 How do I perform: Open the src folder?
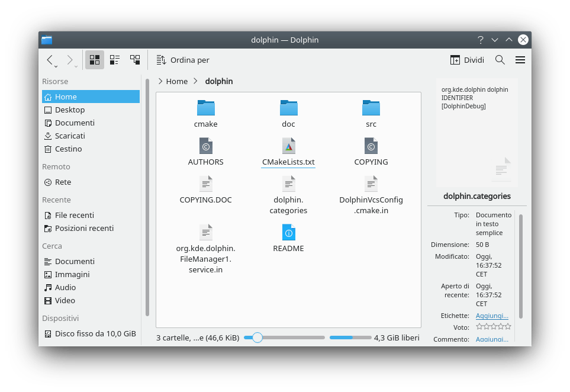(x=371, y=108)
